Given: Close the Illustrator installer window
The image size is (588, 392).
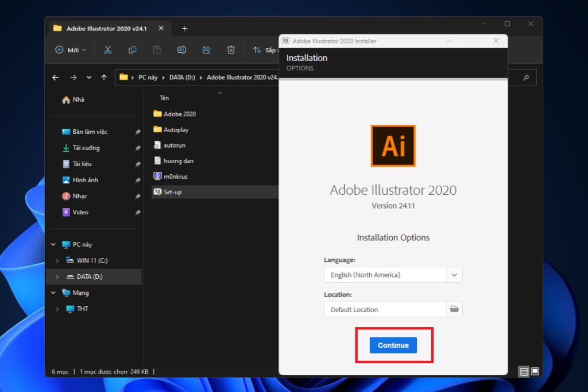Looking at the screenshot, I should (x=496, y=41).
